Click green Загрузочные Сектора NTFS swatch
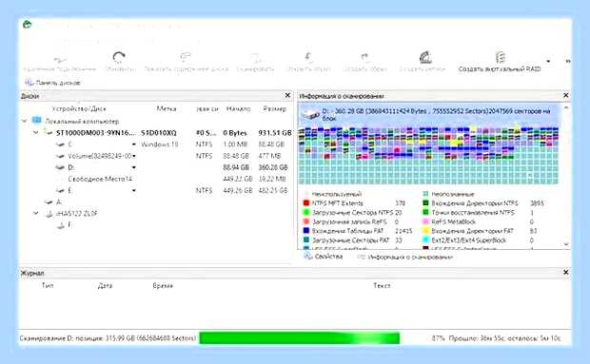This screenshot has width=590, height=364. [305, 212]
